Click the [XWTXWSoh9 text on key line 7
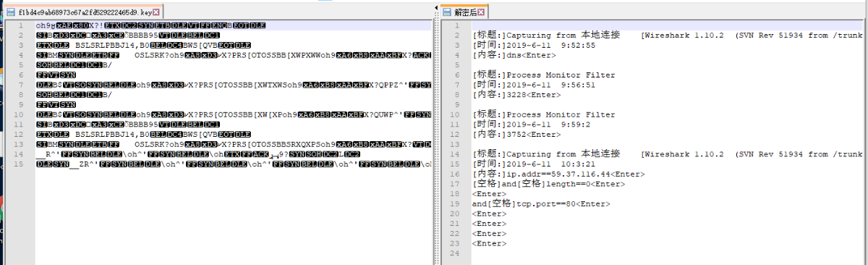Viewport: 868px width, 265px height. click(278, 85)
